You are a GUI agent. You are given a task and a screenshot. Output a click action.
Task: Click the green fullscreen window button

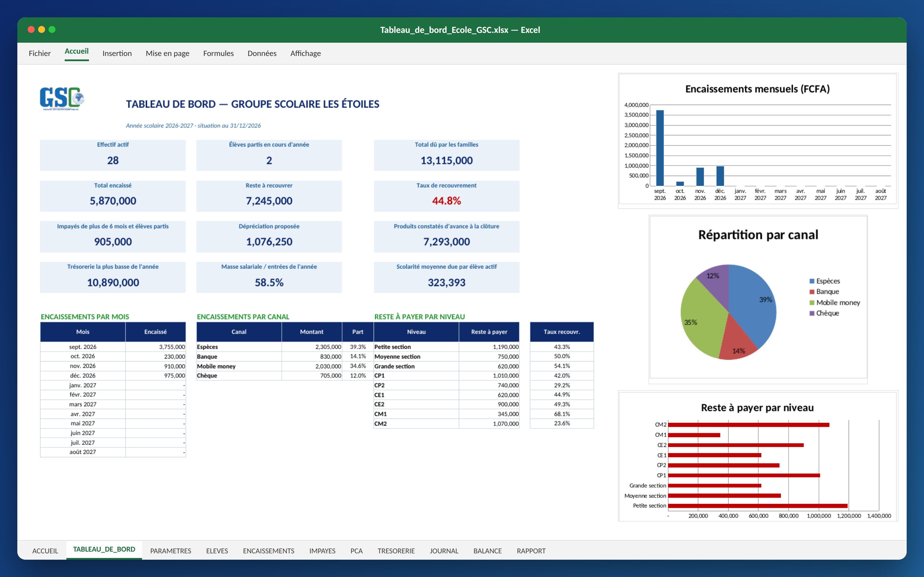(52, 29)
